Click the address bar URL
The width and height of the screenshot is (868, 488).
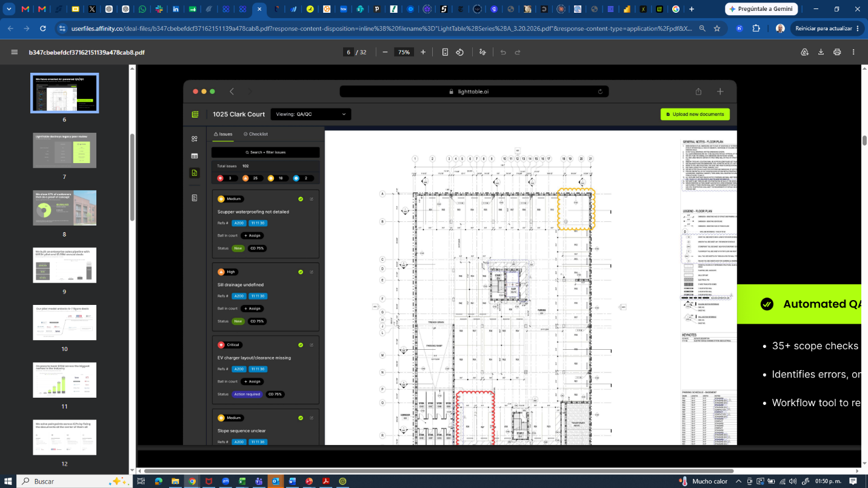tap(381, 28)
